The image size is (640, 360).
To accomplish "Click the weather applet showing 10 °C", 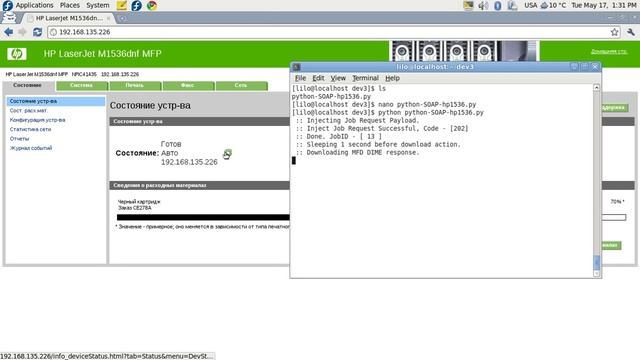I will pos(553,5).
